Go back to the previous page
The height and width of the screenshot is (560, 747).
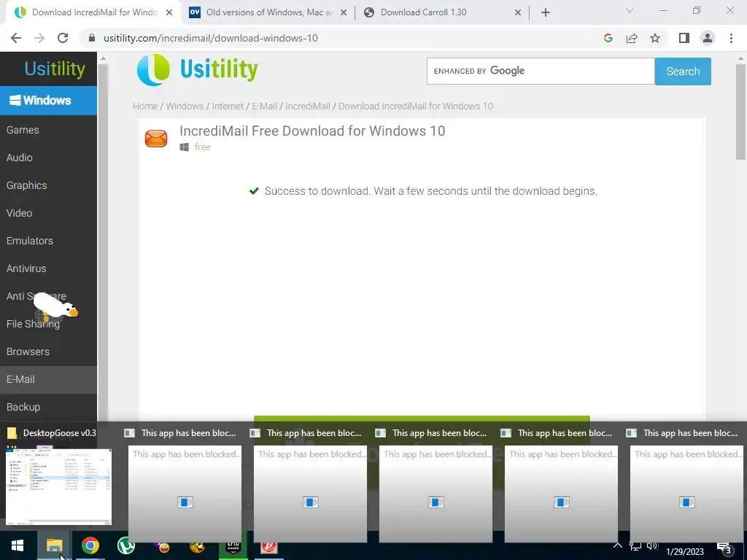16,38
